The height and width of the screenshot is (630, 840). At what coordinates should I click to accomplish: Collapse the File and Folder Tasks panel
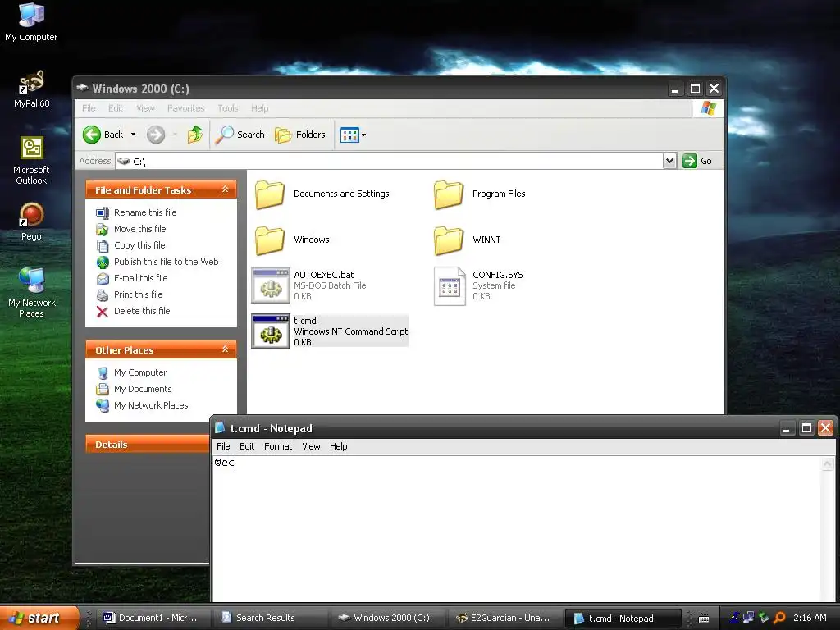point(225,189)
